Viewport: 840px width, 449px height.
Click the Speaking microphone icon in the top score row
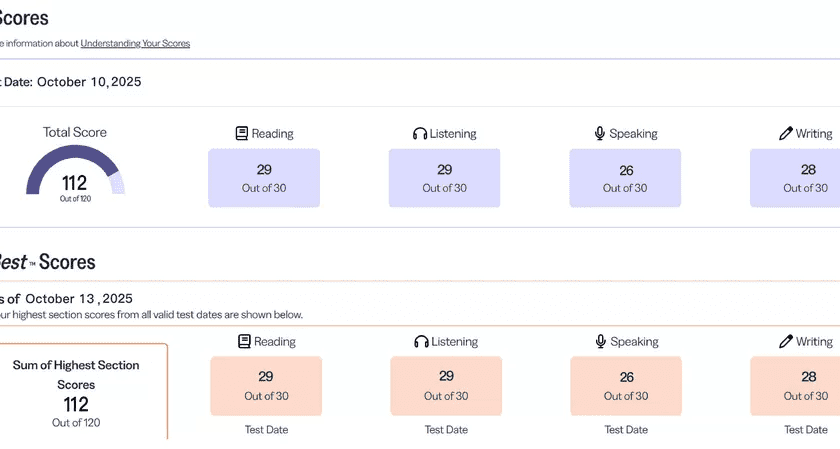point(600,133)
